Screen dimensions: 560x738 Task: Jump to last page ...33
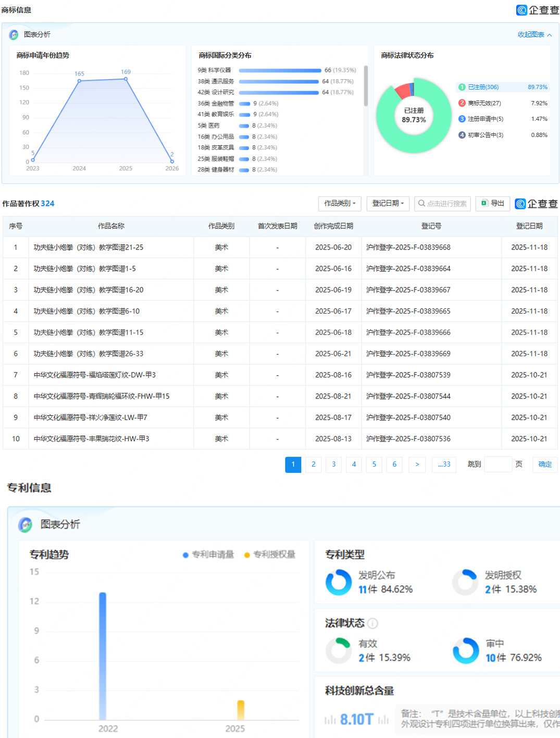pyautogui.click(x=444, y=465)
